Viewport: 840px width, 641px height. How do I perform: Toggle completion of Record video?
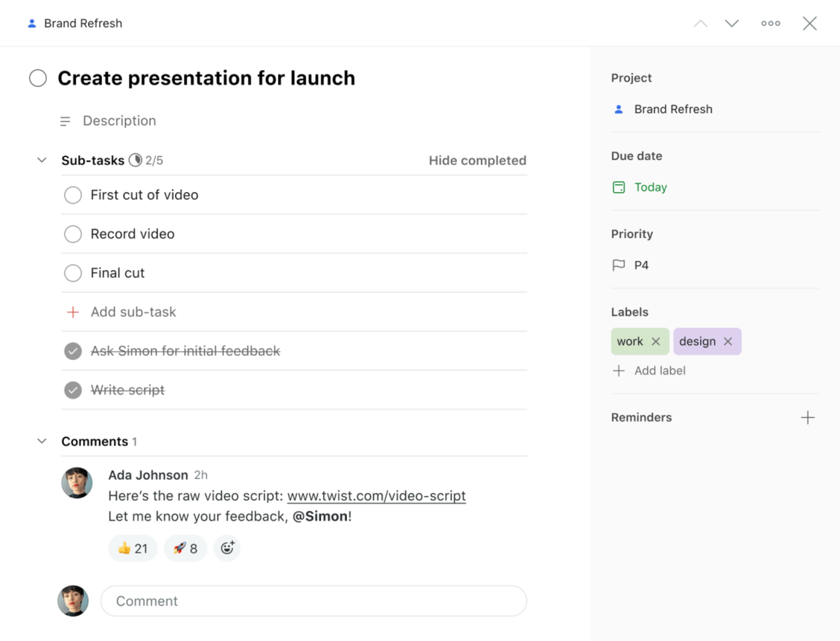pos(73,234)
